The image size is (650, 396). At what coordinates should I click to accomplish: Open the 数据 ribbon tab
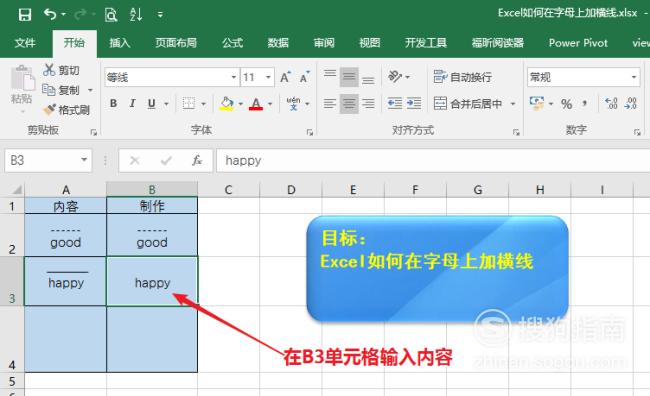(278, 43)
